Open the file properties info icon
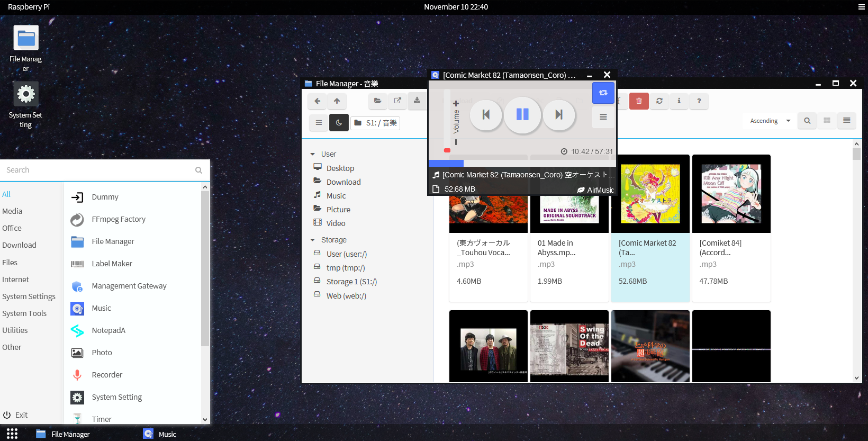 679,101
